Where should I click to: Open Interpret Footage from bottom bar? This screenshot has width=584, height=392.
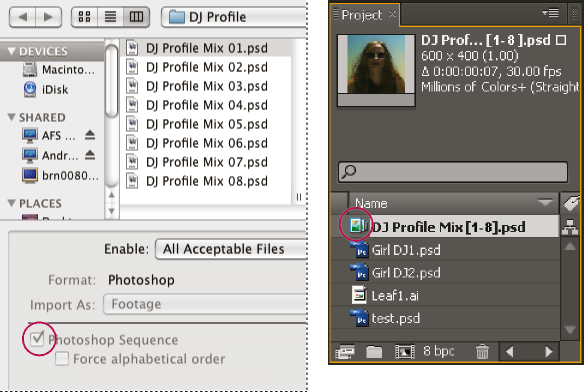coord(345,351)
